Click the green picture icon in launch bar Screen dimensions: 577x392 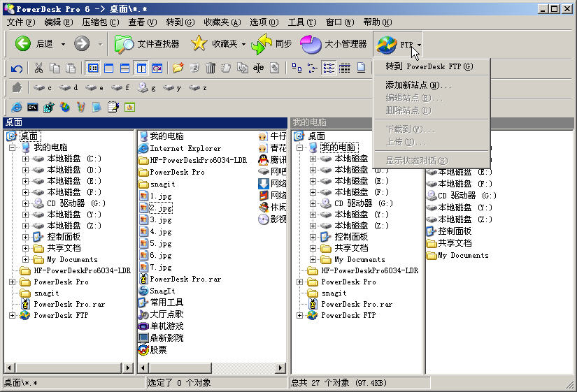(x=129, y=107)
